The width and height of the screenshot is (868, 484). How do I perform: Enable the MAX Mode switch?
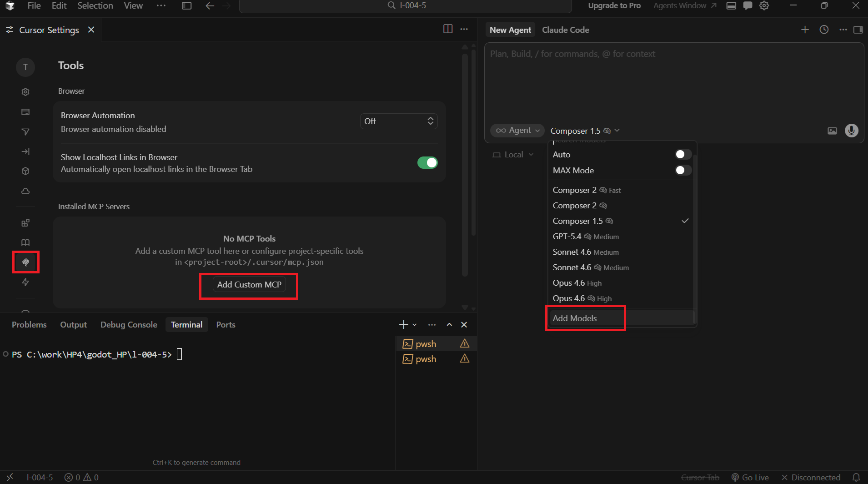pos(683,170)
